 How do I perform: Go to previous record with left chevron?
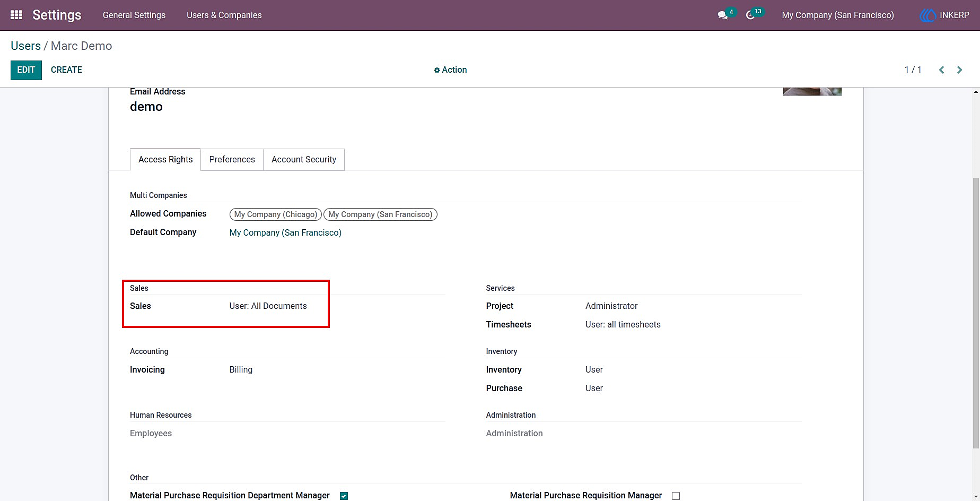pos(941,70)
